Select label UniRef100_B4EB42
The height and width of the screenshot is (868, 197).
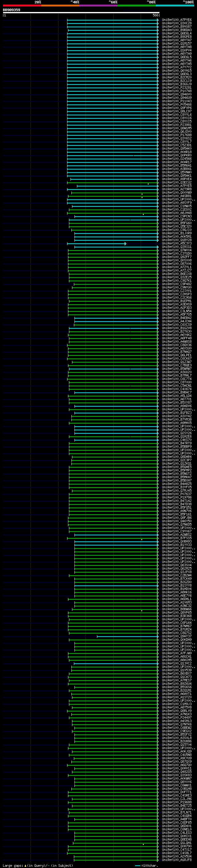tap(177, 318)
